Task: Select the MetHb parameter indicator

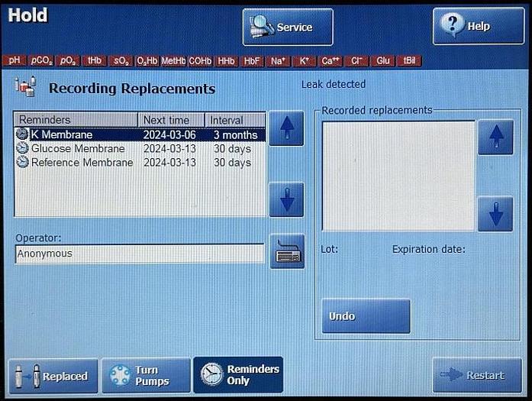Action: 173,61
